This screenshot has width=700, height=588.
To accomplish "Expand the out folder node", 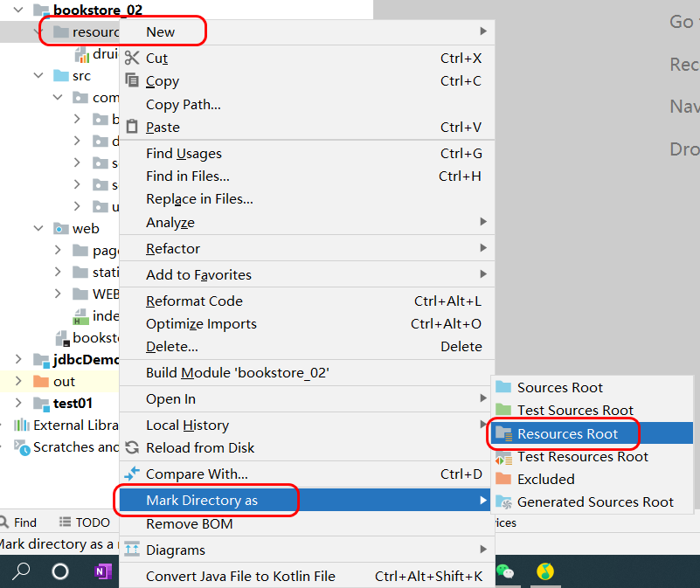I will coord(18,381).
